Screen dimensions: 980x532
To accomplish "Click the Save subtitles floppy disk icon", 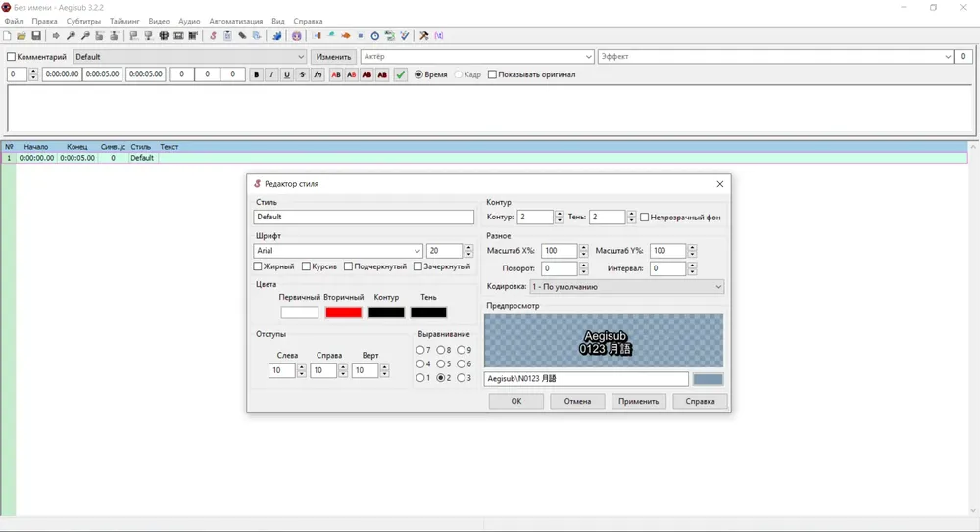I will [36, 36].
